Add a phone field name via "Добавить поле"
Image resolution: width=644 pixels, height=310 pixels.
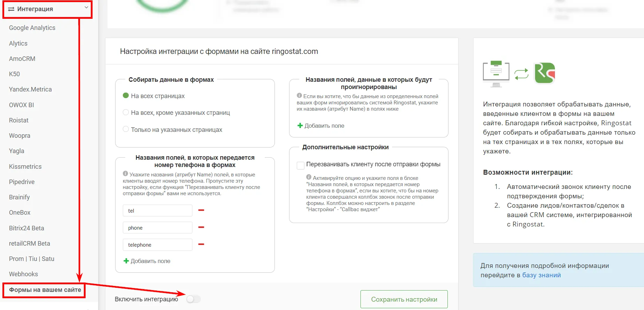pos(147,261)
